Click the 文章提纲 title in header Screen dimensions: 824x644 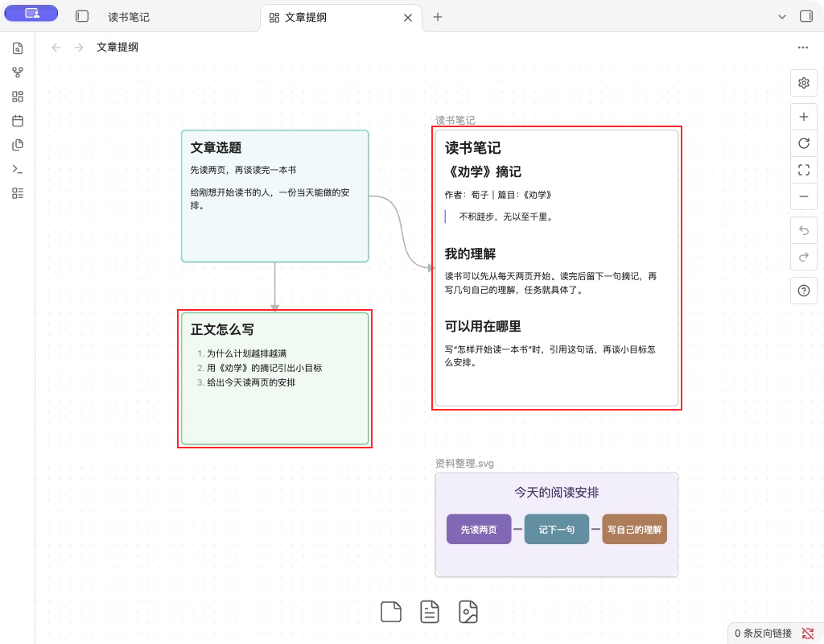pos(117,47)
